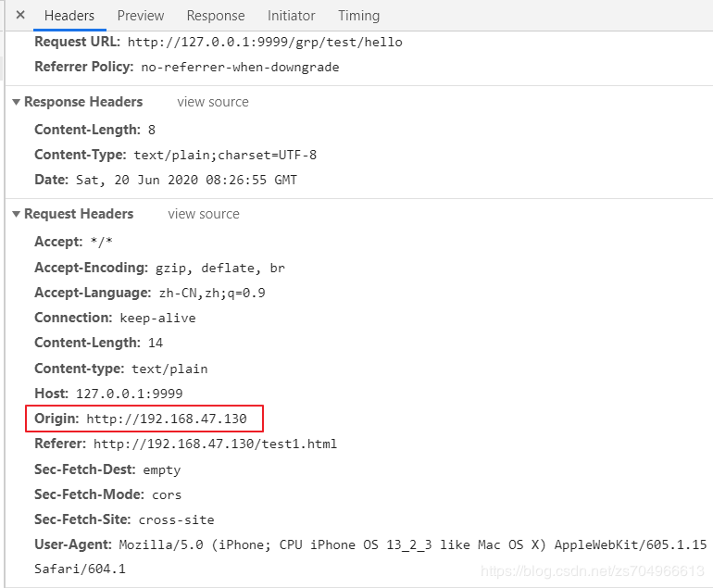Select the Request URL value http://127.0.0.1:9999/grp/test/hello
This screenshot has width=713, height=588.
(265, 43)
